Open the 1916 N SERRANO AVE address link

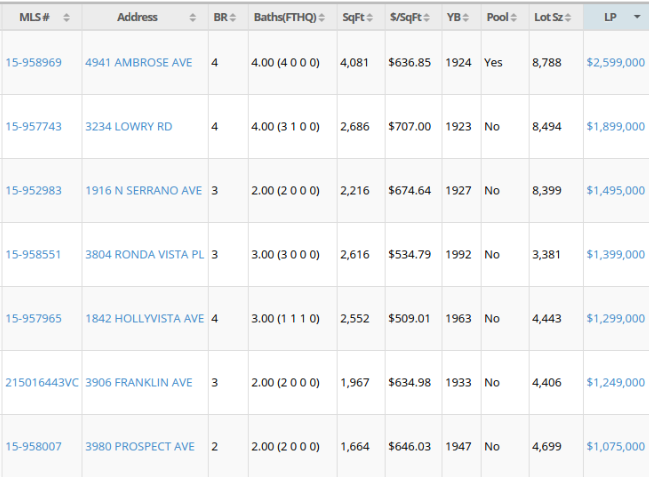click(144, 190)
